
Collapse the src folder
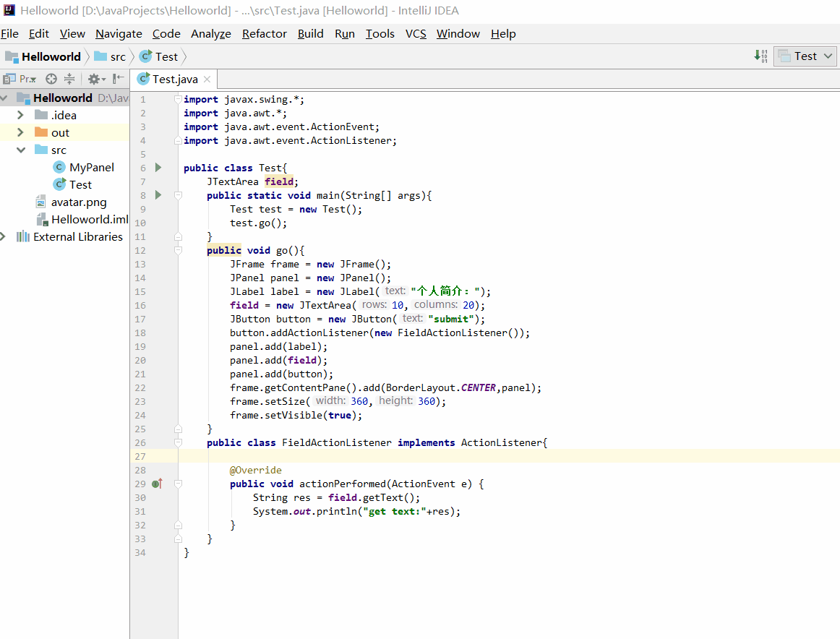pyautogui.click(x=21, y=150)
